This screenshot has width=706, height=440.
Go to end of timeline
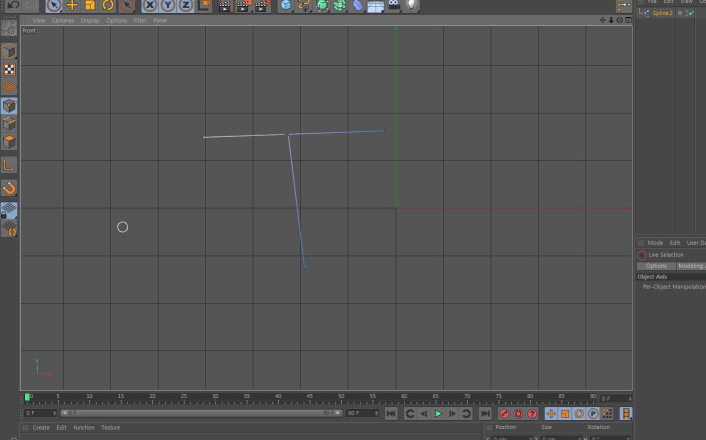pos(485,413)
